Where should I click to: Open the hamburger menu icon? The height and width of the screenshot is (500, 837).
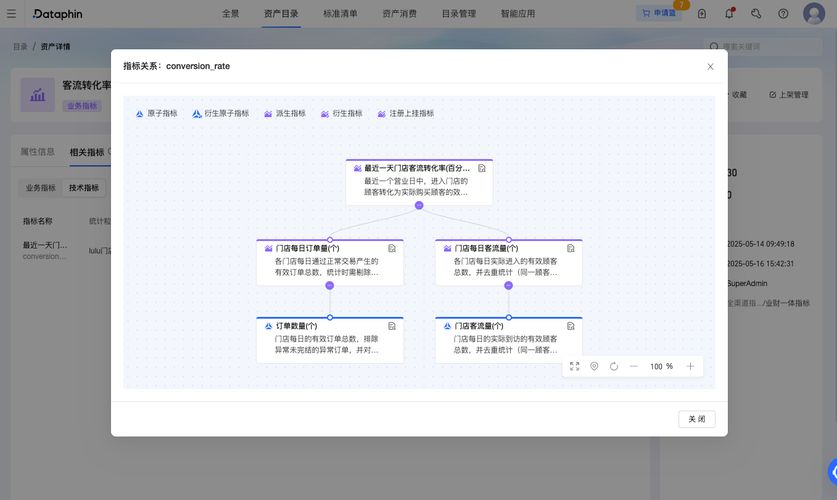[x=11, y=14]
